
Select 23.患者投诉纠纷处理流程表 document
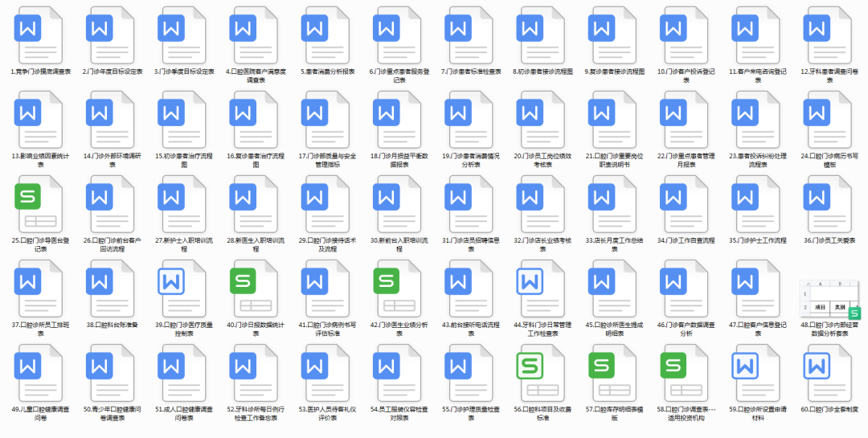[758, 121]
